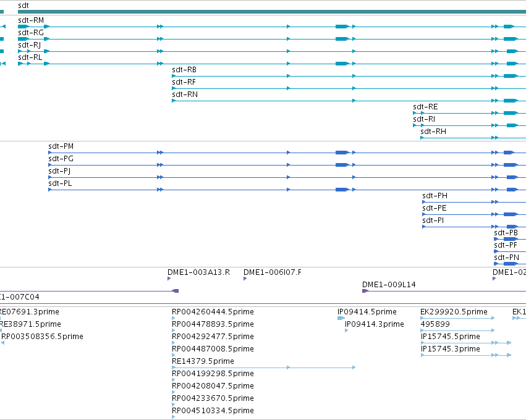Click the large exon block on sdt-PM
The width and height of the screenshot is (526, 420).
342,153
